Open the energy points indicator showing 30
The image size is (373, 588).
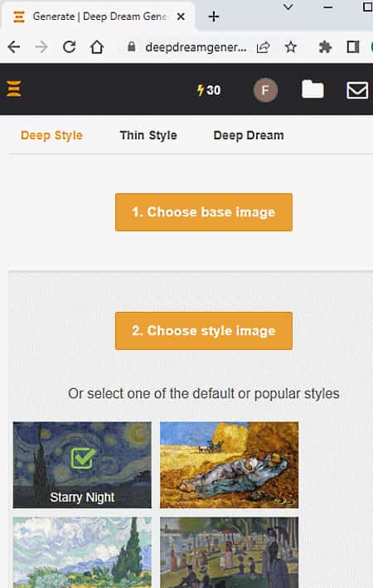pyautogui.click(x=209, y=90)
